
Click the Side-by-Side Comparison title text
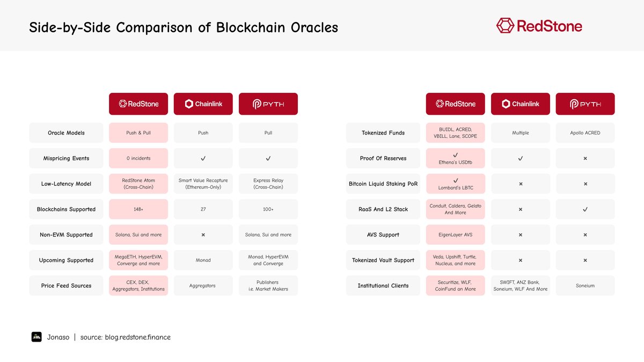[x=184, y=27]
